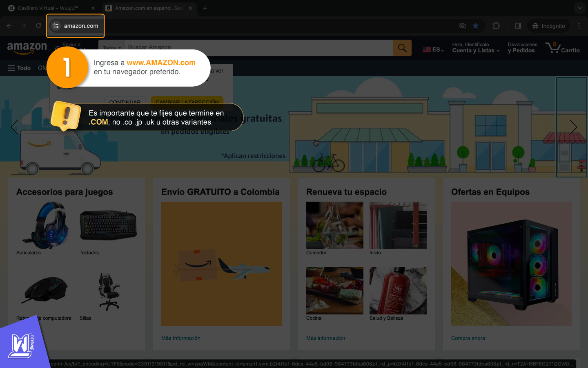The height and width of the screenshot is (368, 588).
Task: Reload the page
Action: tap(38, 26)
